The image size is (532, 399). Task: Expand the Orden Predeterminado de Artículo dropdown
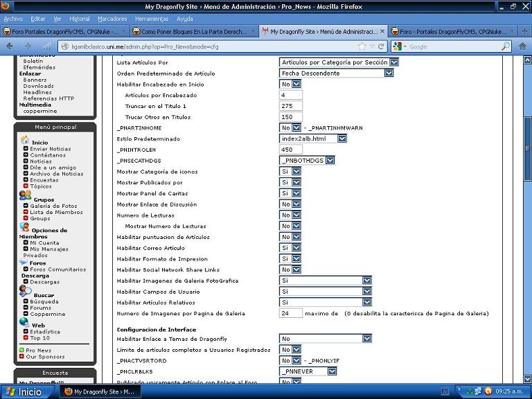point(388,73)
